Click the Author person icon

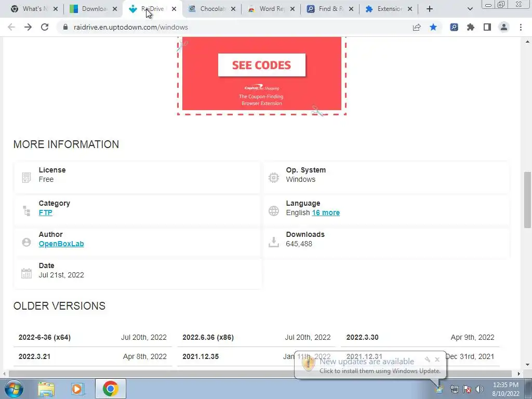26,242
